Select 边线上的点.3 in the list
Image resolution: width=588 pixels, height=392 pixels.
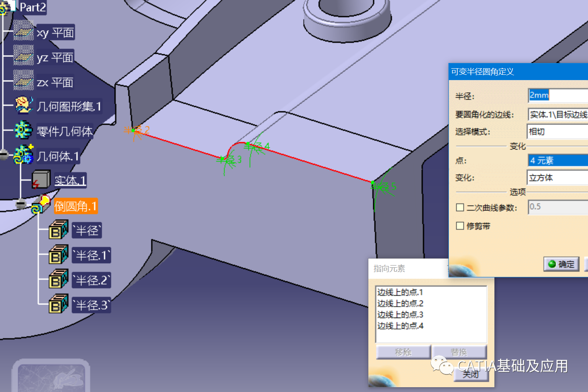pyautogui.click(x=400, y=315)
